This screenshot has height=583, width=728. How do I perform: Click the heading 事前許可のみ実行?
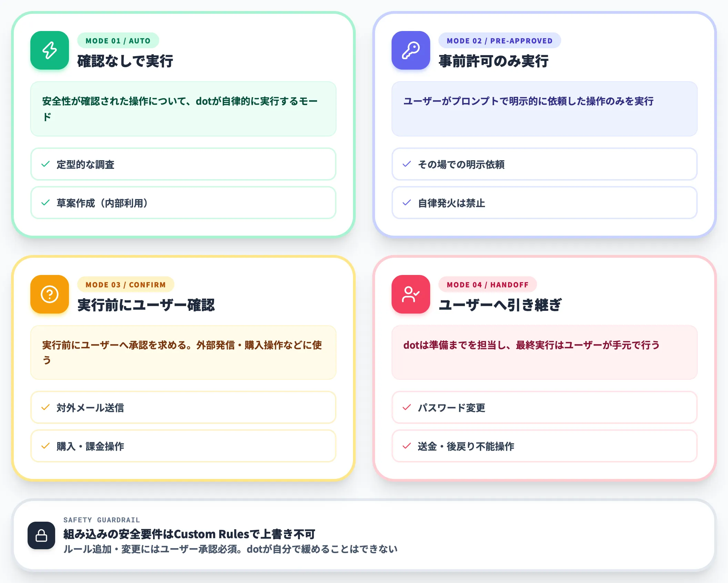click(x=493, y=61)
